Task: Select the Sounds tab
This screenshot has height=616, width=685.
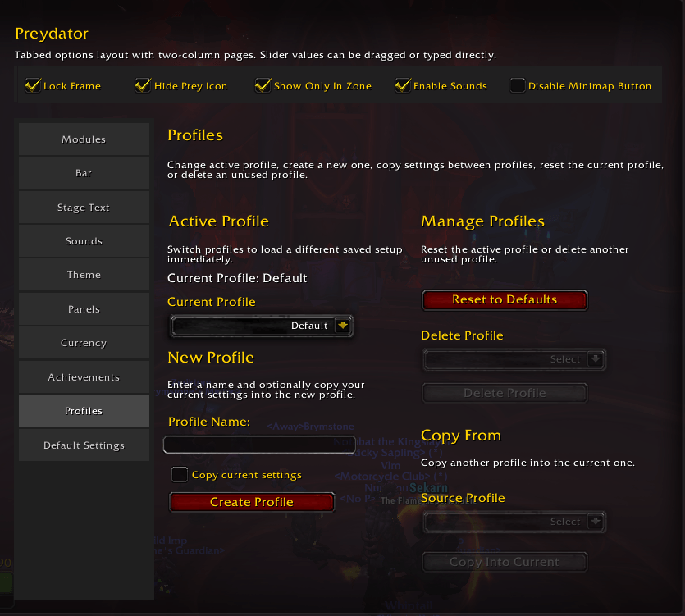Action: 84,241
